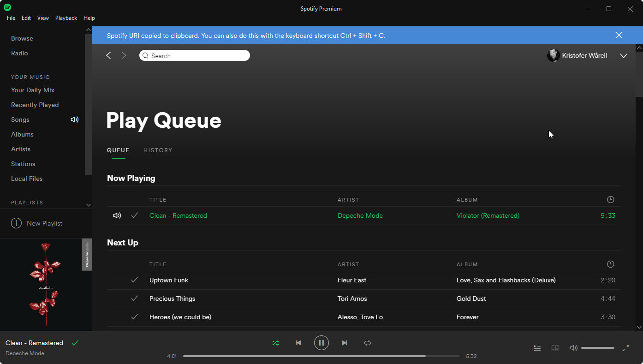Viewport: 643px width, 364px height.
Task: Mute using the volume speaker icon
Action: tap(573, 348)
